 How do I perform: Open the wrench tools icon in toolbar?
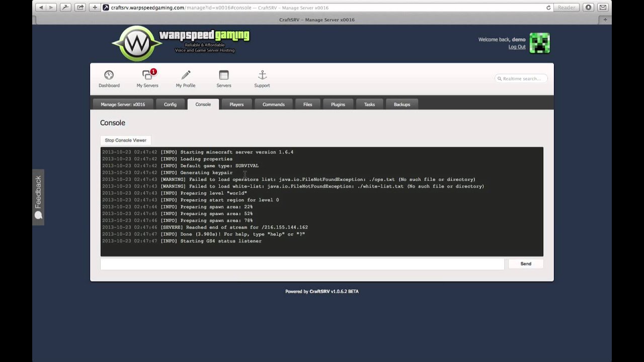(x=65, y=8)
